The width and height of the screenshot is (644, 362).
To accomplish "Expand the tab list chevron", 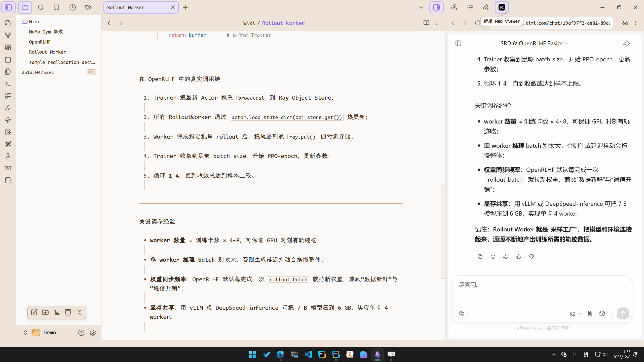I will [421, 8].
